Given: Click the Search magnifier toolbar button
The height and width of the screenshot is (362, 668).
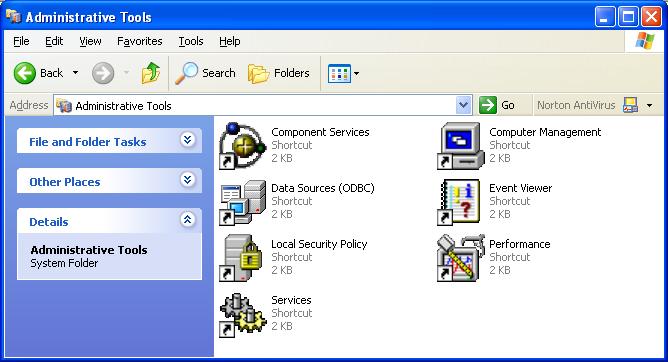Looking at the screenshot, I should tap(205, 73).
